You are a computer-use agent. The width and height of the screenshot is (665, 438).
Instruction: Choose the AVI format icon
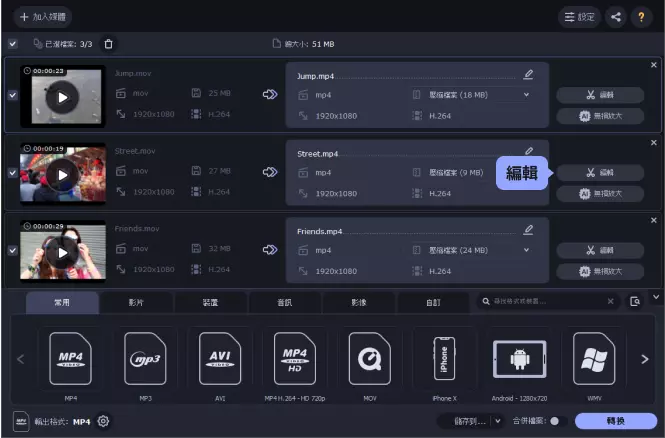[220, 359]
